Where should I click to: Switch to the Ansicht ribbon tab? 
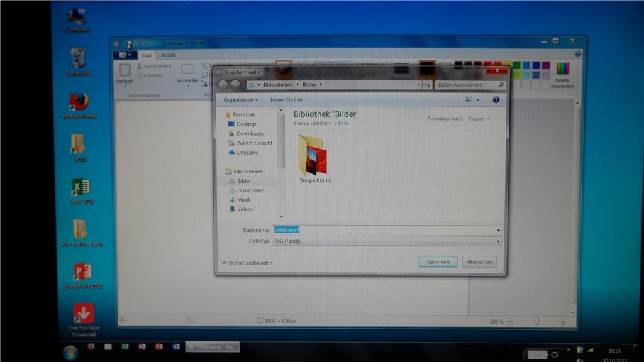[x=169, y=55]
